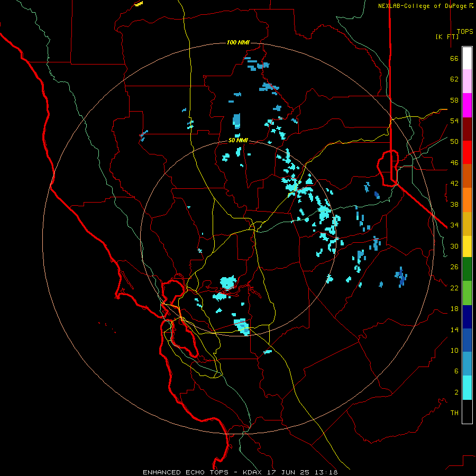Click the 66 value on the legend
The width and height of the screenshot is (476, 476).
(x=454, y=58)
